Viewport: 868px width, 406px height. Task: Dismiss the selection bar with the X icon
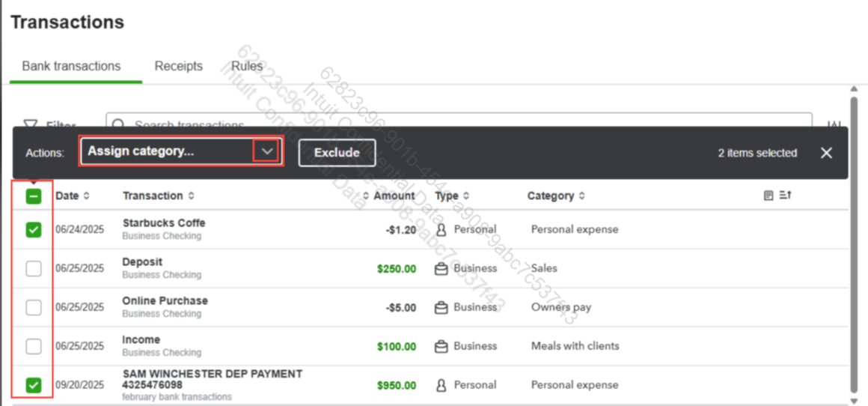826,153
